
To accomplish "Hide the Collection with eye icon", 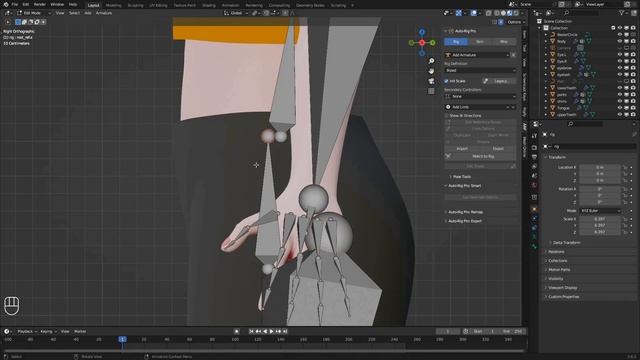I will click(x=620, y=28).
